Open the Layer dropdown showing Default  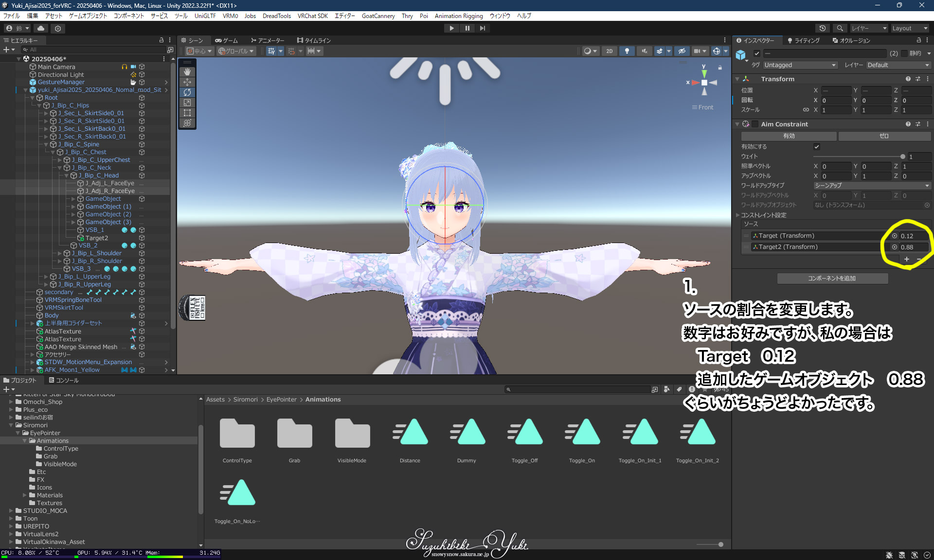point(898,65)
